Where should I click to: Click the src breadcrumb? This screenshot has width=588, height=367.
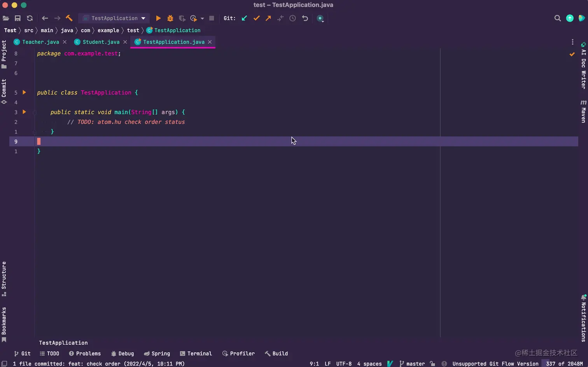(x=29, y=30)
